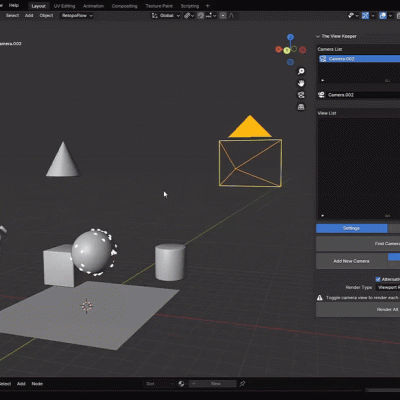Toggle the Alternative checkbox

[378, 279]
